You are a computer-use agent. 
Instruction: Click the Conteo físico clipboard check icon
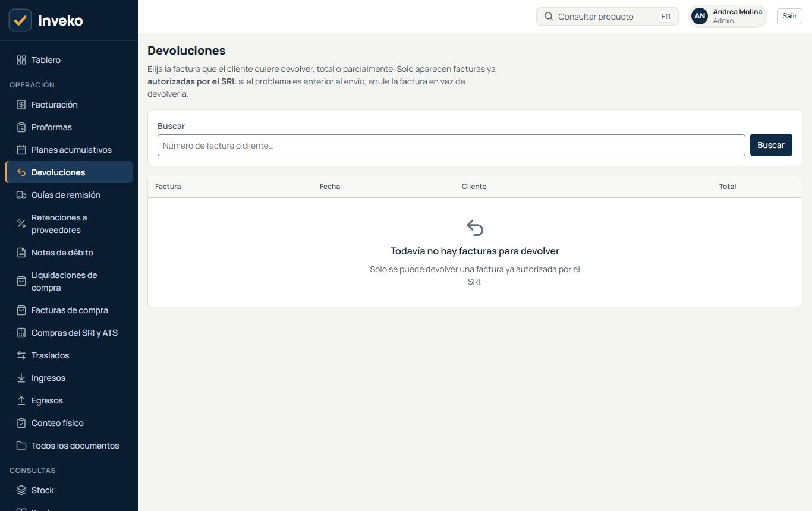21,423
